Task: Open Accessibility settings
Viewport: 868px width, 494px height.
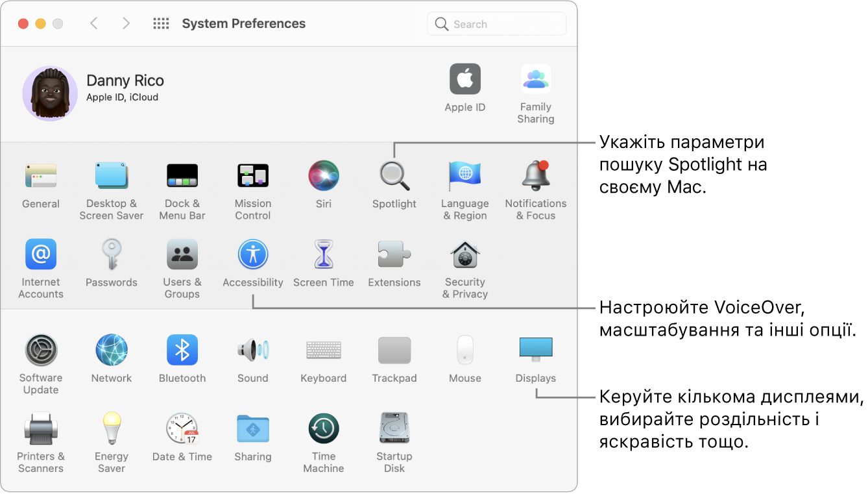Action: click(x=252, y=255)
